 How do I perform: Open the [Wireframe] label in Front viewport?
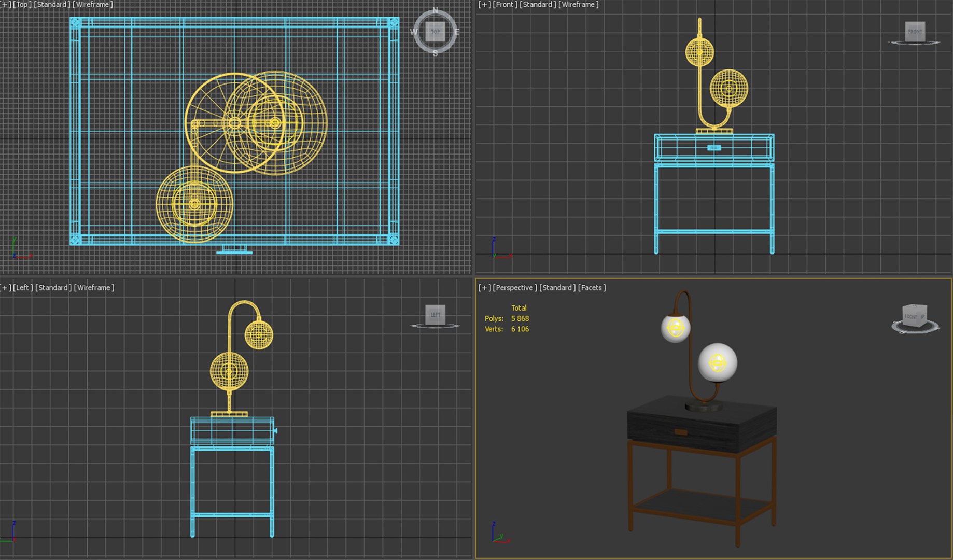click(579, 4)
